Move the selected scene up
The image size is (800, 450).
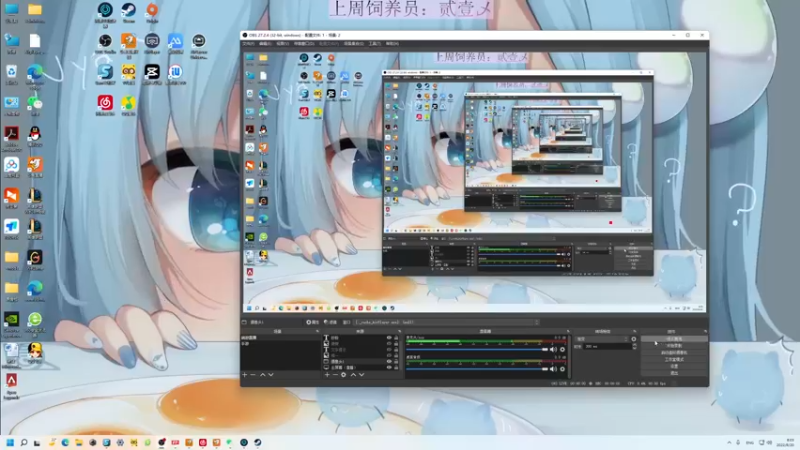[x=263, y=374]
